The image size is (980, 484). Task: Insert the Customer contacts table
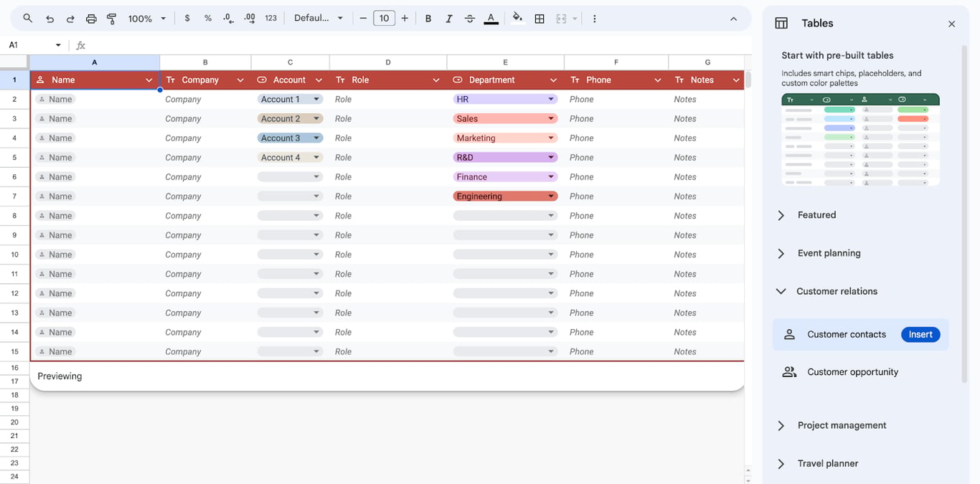pyautogui.click(x=920, y=335)
